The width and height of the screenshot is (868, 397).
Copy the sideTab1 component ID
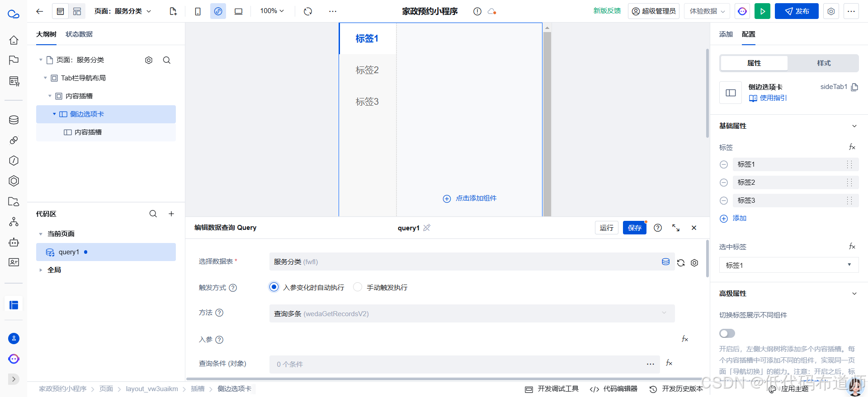click(854, 87)
